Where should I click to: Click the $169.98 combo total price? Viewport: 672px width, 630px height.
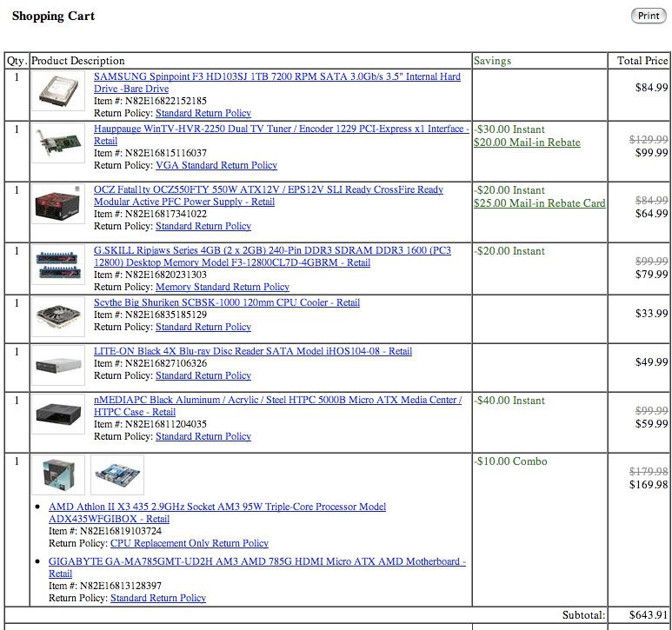[649, 485]
